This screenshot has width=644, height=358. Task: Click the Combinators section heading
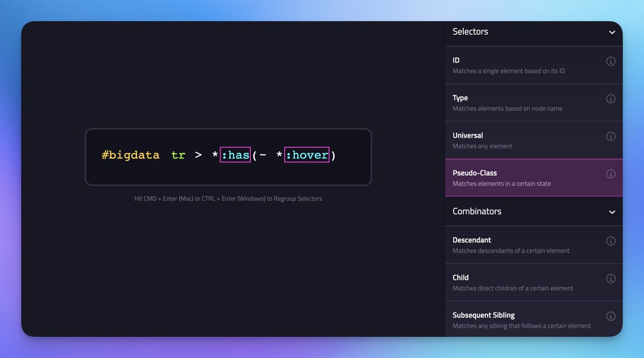pos(477,211)
